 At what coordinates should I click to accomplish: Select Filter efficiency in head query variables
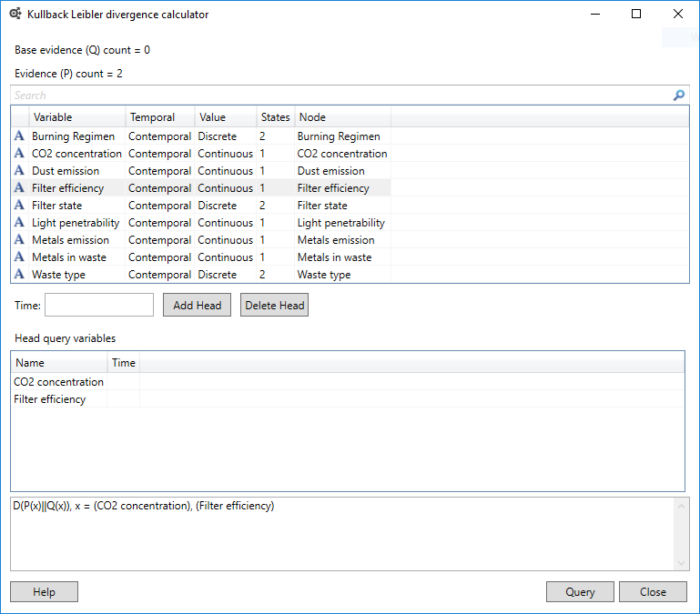[x=50, y=399]
